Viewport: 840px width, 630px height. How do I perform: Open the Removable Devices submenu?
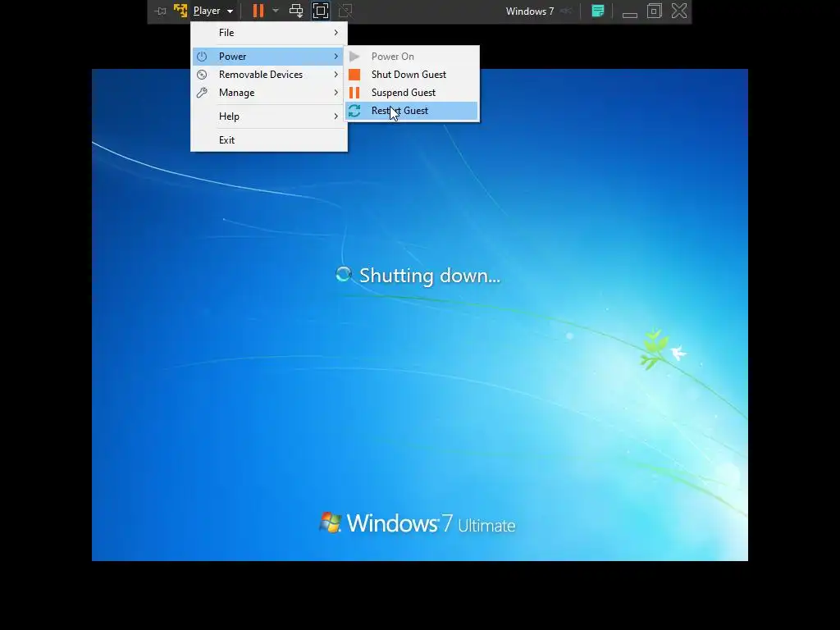269,75
